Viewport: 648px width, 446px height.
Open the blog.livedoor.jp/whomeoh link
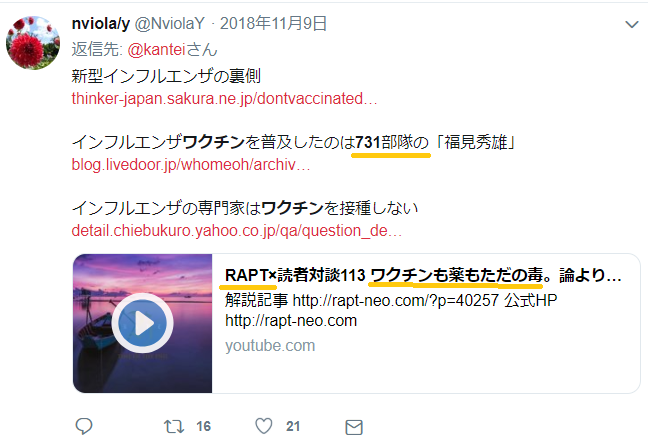[191, 165]
